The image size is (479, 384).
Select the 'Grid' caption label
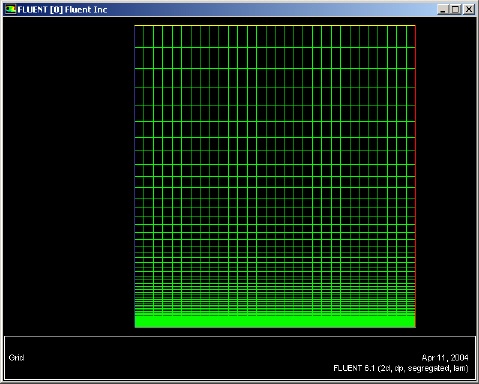tap(16, 358)
